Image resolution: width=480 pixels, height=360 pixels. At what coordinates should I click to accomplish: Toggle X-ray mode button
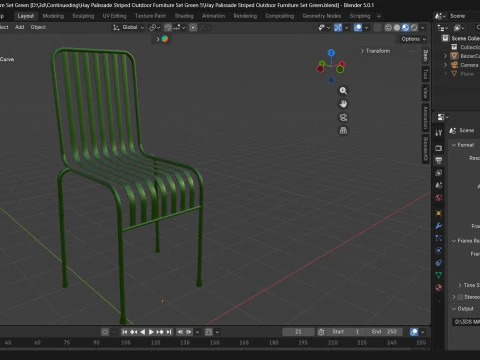pyautogui.click(x=377, y=27)
